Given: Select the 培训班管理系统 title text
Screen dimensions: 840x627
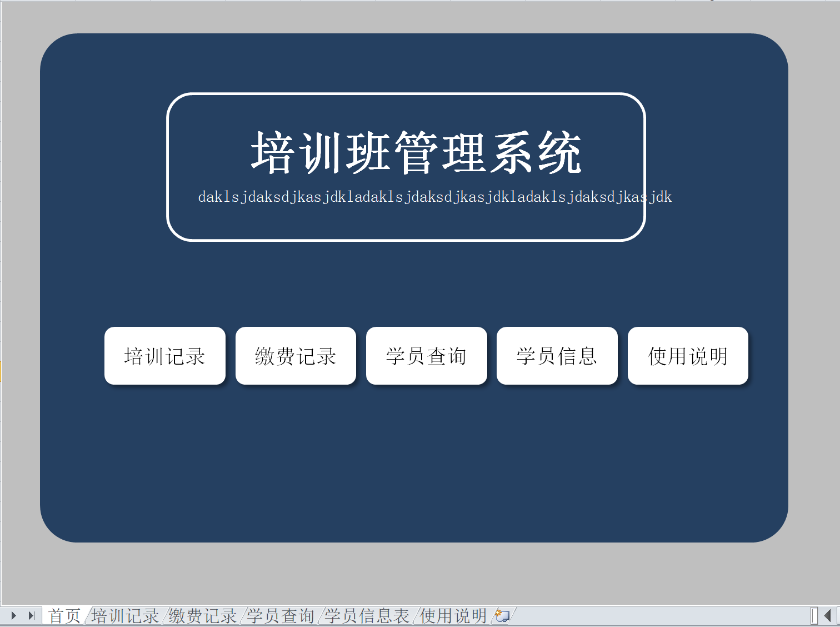Looking at the screenshot, I should pos(416,152).
